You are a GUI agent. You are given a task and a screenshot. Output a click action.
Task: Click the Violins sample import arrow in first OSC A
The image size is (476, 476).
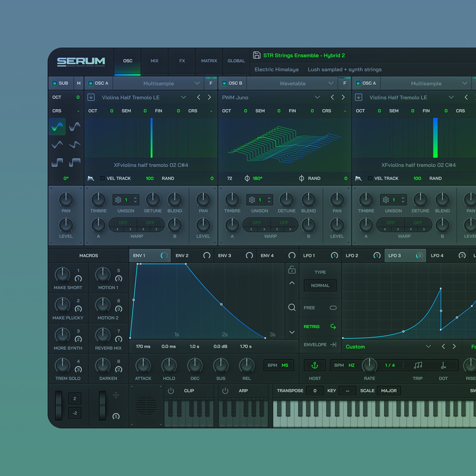click(x=91, y=97)
